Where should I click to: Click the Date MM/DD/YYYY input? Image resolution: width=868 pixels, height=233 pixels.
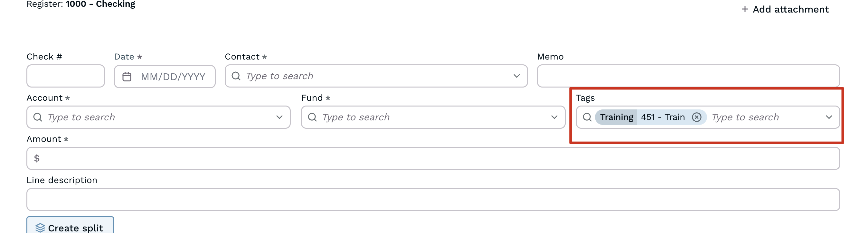173,77
